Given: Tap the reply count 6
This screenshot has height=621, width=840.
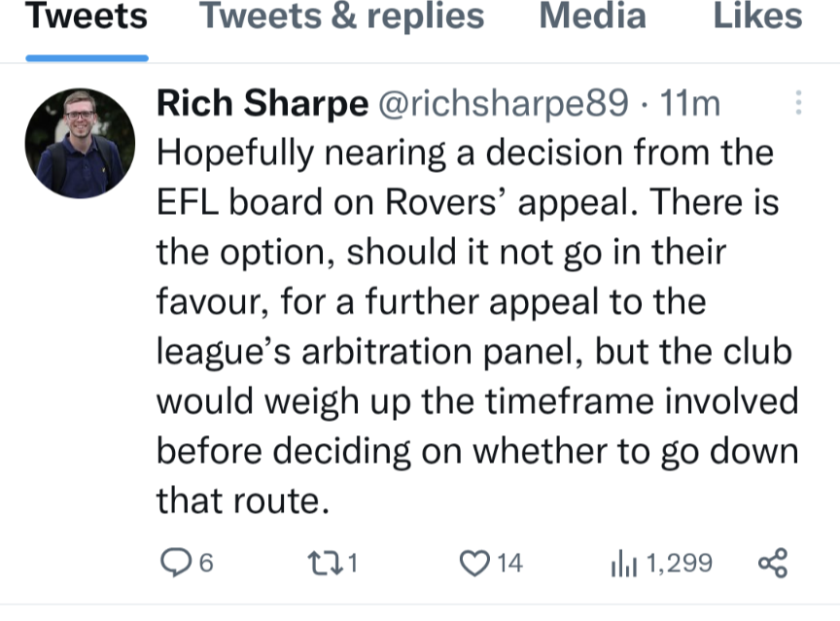Looking at the screenshot, I should click(x=206, y=564).
